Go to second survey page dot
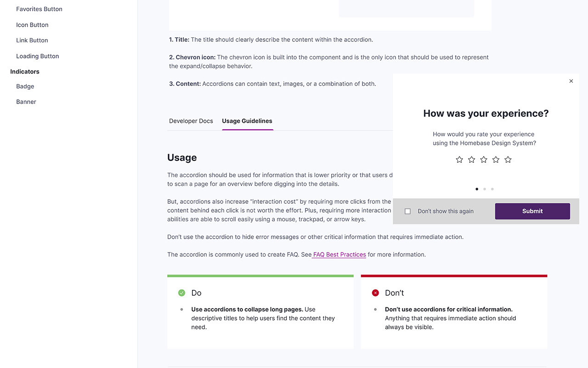588x368 pixels. (x=485, y=189)
